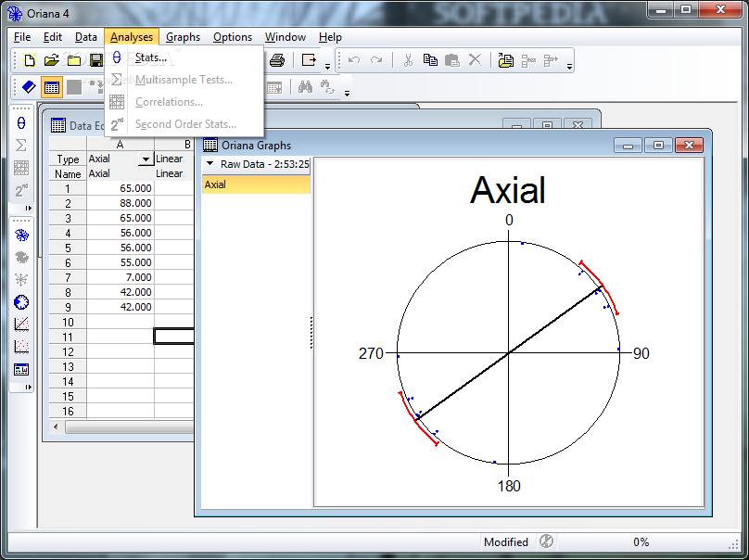Click the graph window icon at sidebar bottom
749x560 pixels.
tap(21, 369)
